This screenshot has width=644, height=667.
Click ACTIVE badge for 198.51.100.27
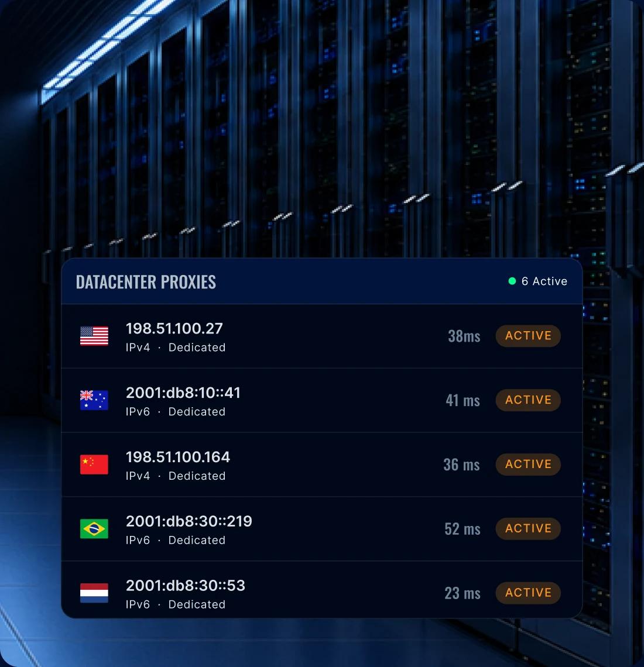click(x=528, y=336)
